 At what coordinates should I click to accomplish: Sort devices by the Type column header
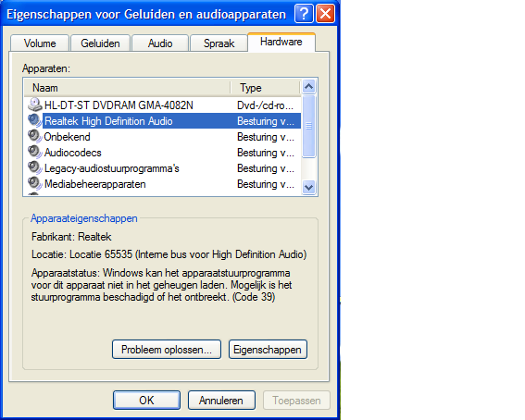coord(266,88)
